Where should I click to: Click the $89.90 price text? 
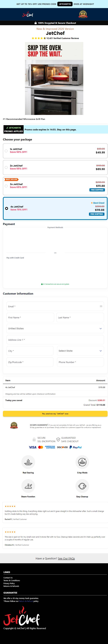point(100,169)
